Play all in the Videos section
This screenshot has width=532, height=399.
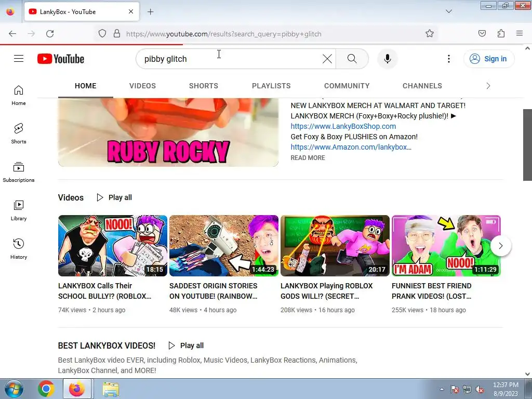114,197
